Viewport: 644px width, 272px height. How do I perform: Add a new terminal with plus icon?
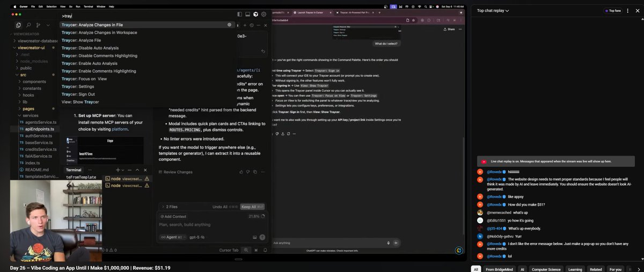118,170
